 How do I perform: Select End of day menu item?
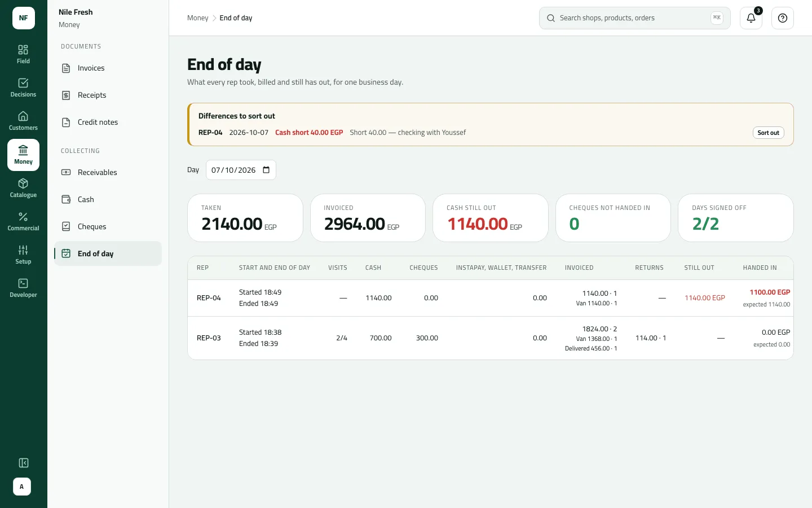pyautogui.click(x=108, y=253)
